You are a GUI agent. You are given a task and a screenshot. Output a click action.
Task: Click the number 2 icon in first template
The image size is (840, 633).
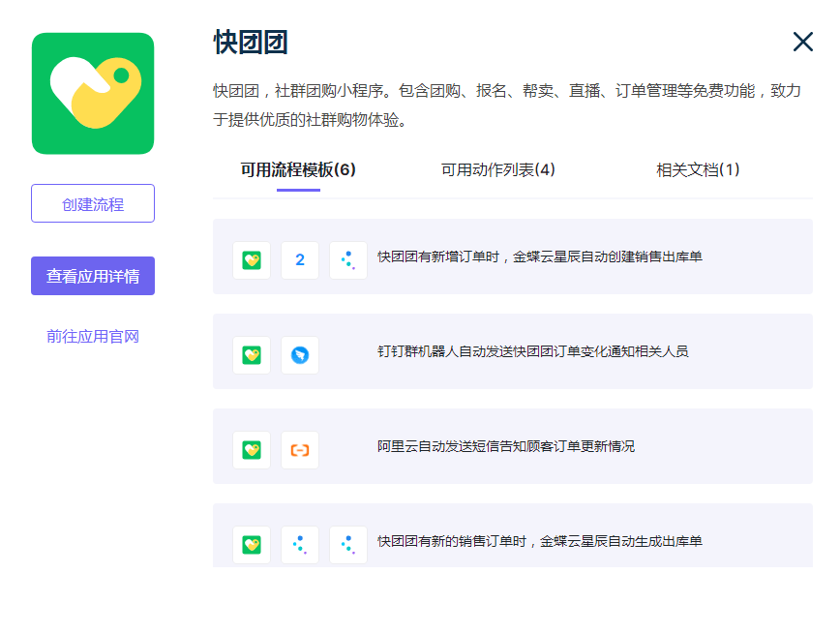point(300,260)
